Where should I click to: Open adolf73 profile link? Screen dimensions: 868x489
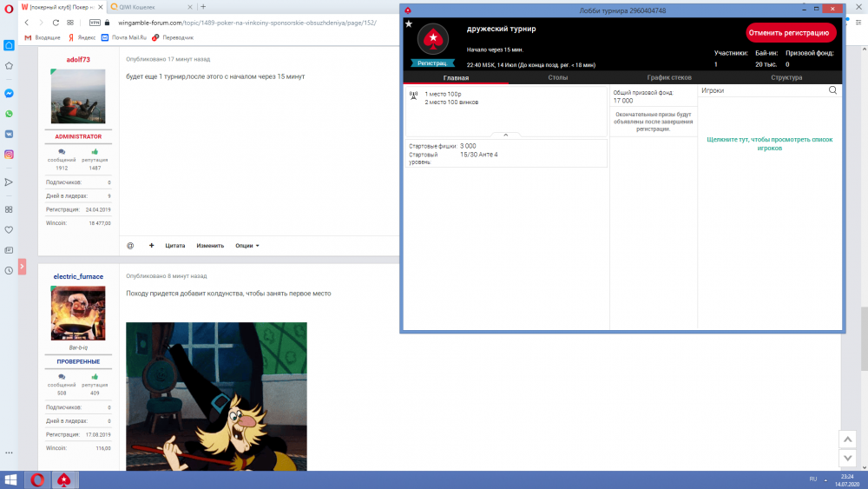point(78,59)
